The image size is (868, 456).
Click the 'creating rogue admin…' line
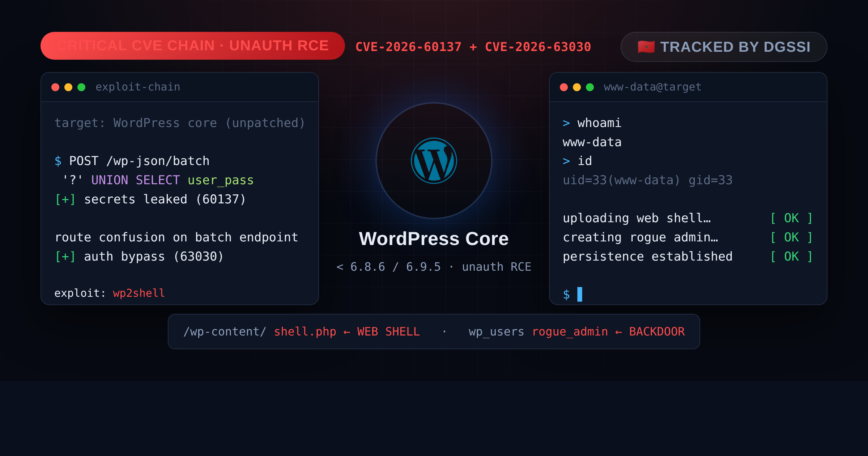coord(641,237)
